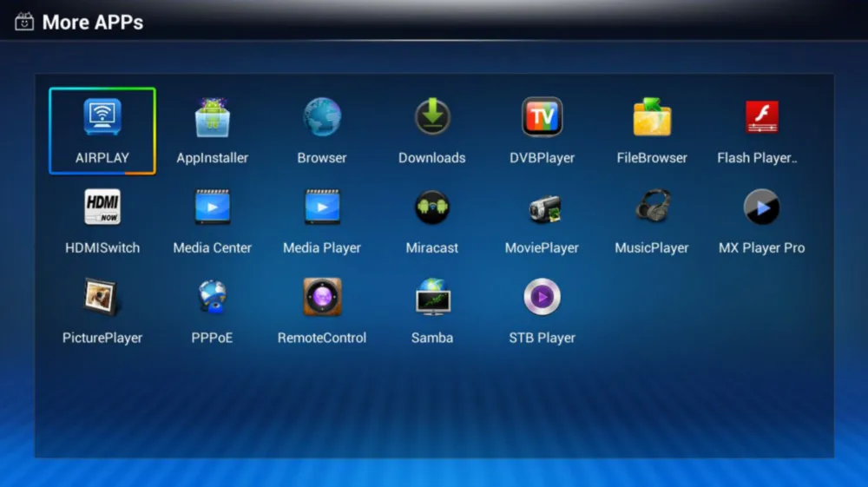Open the AIRPLAY app icon

click(x=102, y=117)
